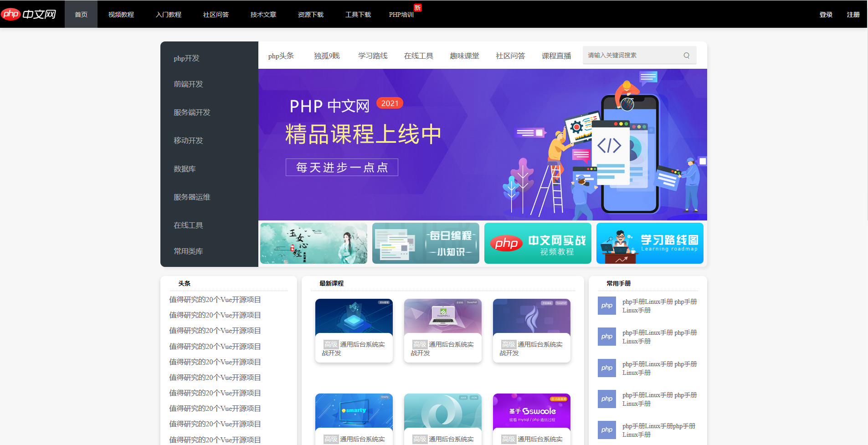Image resolution: width=868 pixels, height=445 pixels.
Task: Click the php icon of the third manual entry
Action: point(606,368)
